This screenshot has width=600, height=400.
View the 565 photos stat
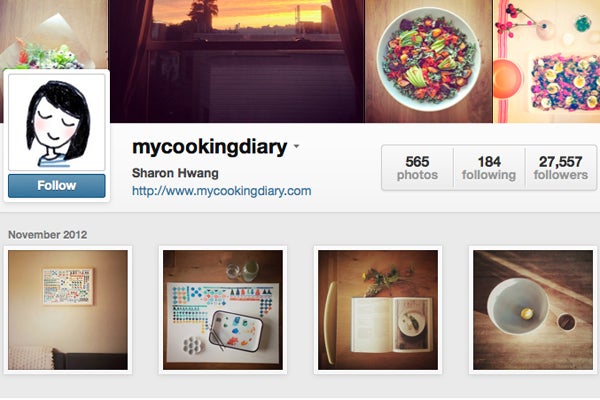click(417, 168)
